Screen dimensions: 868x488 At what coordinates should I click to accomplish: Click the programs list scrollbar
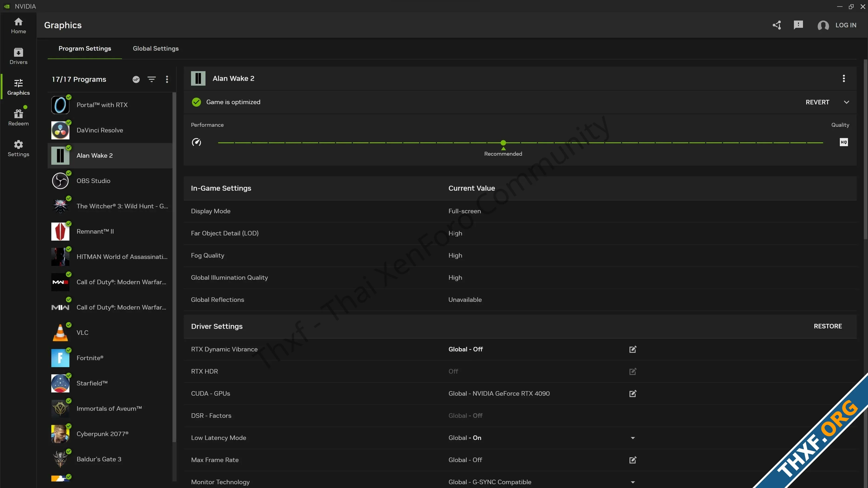pyautogui.click(x=174, y=267)
